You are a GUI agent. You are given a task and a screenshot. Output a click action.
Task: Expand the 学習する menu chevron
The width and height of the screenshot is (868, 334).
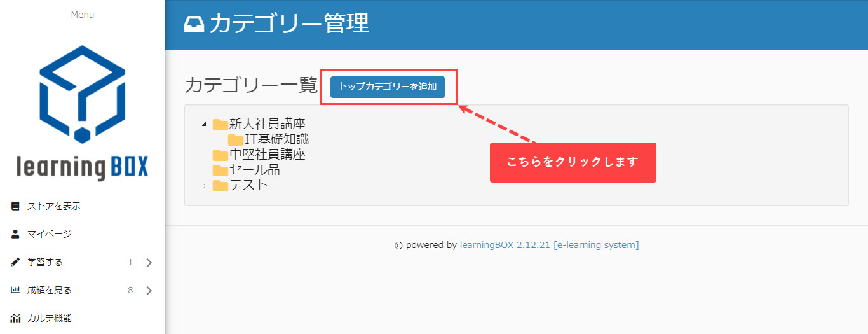tap(149, 262)
